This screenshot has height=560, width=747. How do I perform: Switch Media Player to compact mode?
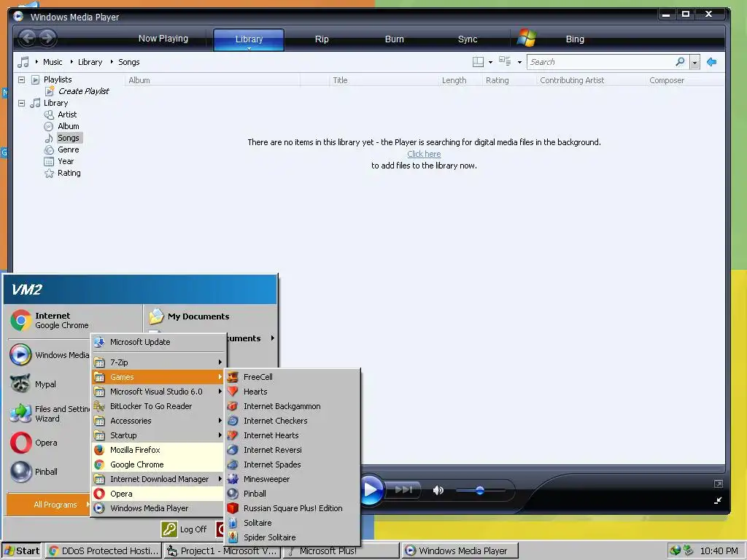click(718, 500)
